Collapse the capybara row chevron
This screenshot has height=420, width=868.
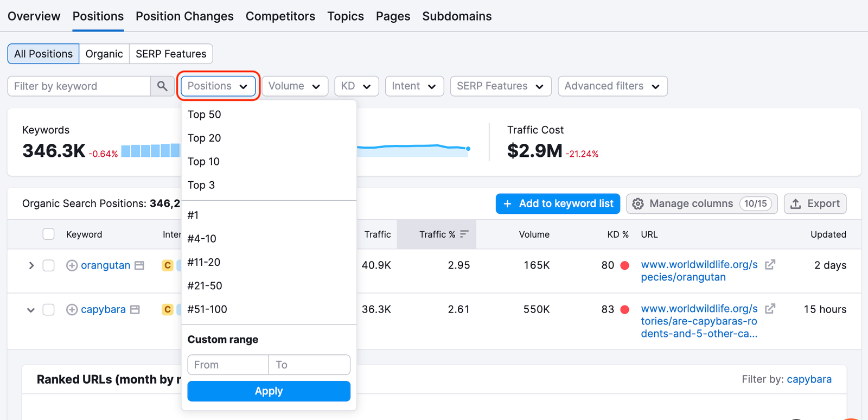click(31, 310)
